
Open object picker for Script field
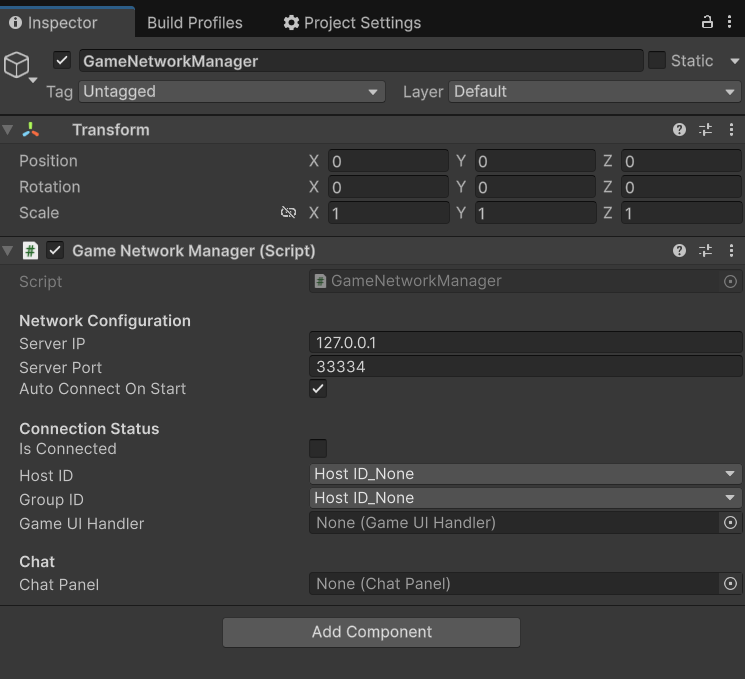pos(730,281)
